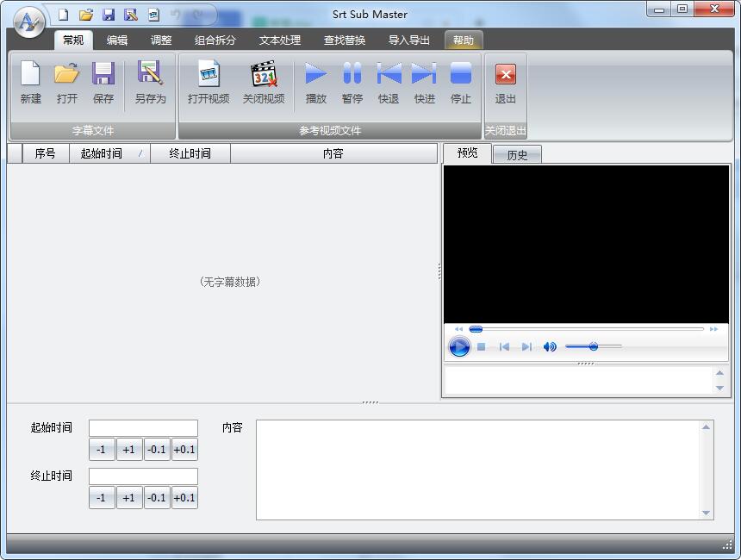
Task: Click the -1 button under 终止时间
Action: 102,498
